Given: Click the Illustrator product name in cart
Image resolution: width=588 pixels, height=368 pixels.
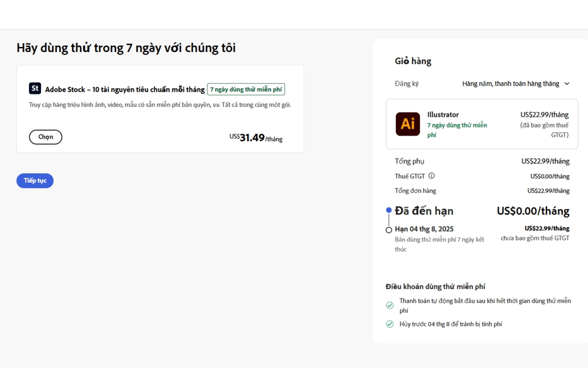Looking at the screenshot, I should (x=443, y=115).
